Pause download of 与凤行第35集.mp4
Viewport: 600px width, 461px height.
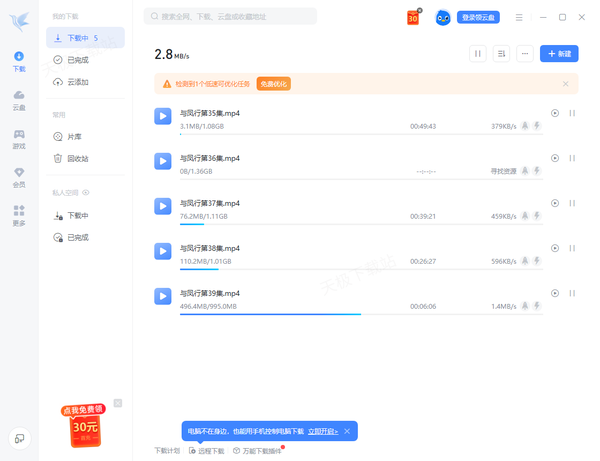(572, 113)
